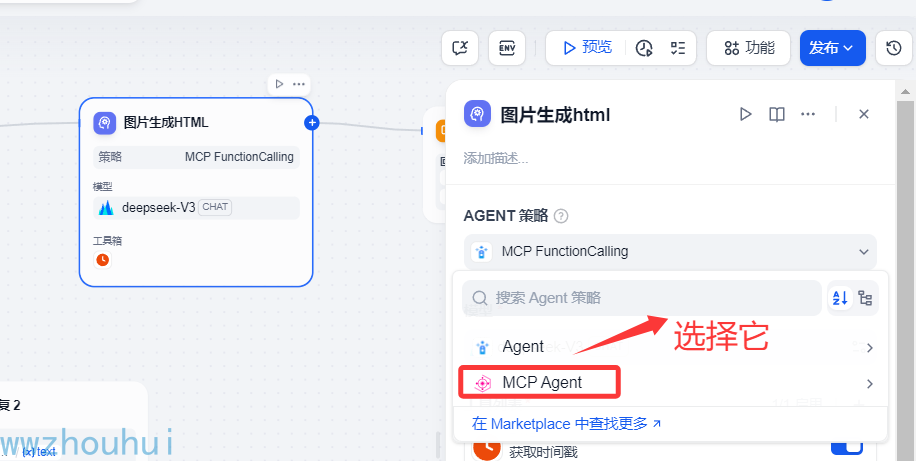Click the right panel vertical scrollbar up arrow
The width and height of the screenshot is (916, 461).
tap(905, 92)
